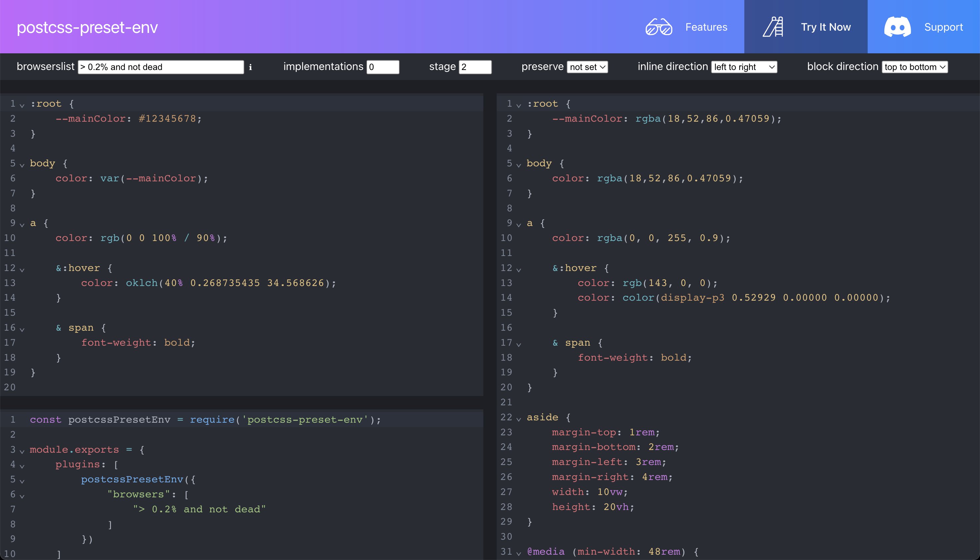Collapse :root rule in output editor
The width and height of the screenshot is (980, 560).
pos(518,105)
